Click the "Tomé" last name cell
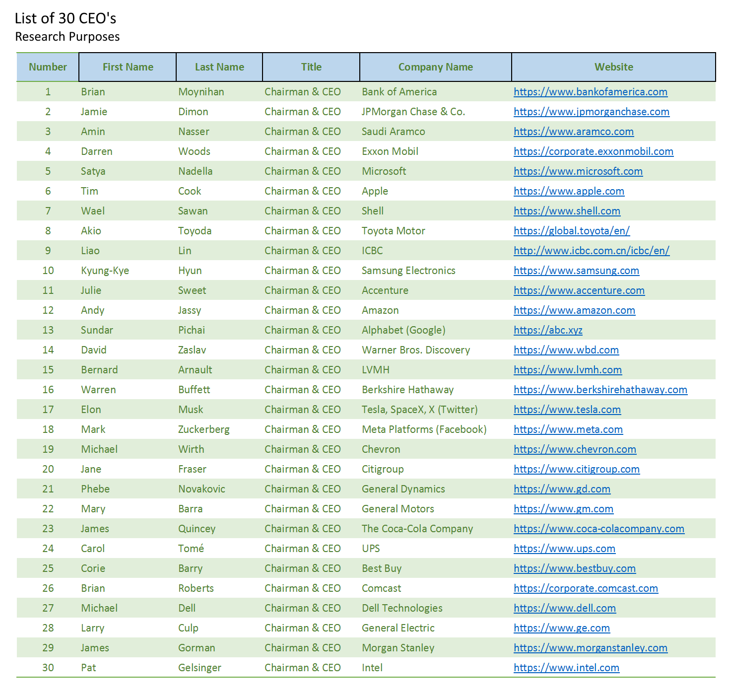The width and height of the screenshot is (730, 700). pos(191,549)
